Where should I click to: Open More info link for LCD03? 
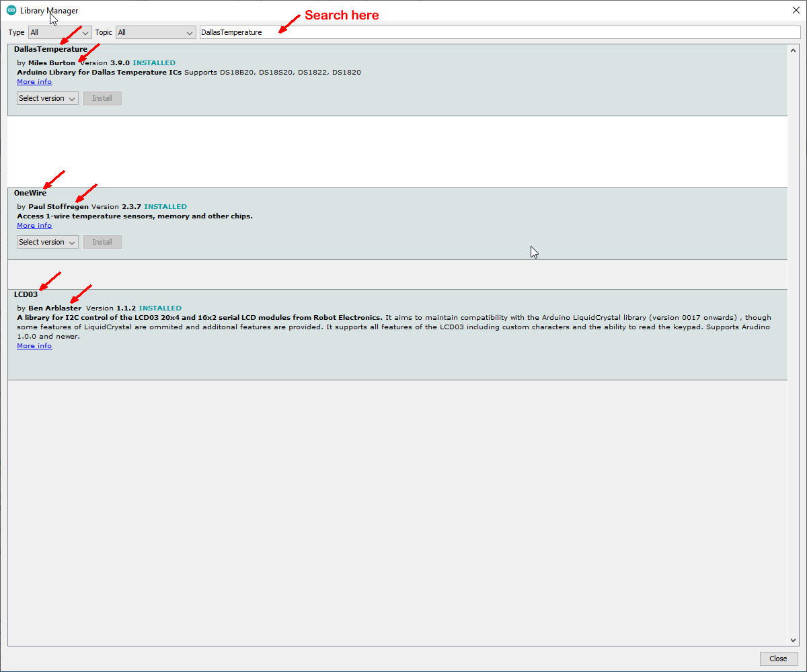34,346
